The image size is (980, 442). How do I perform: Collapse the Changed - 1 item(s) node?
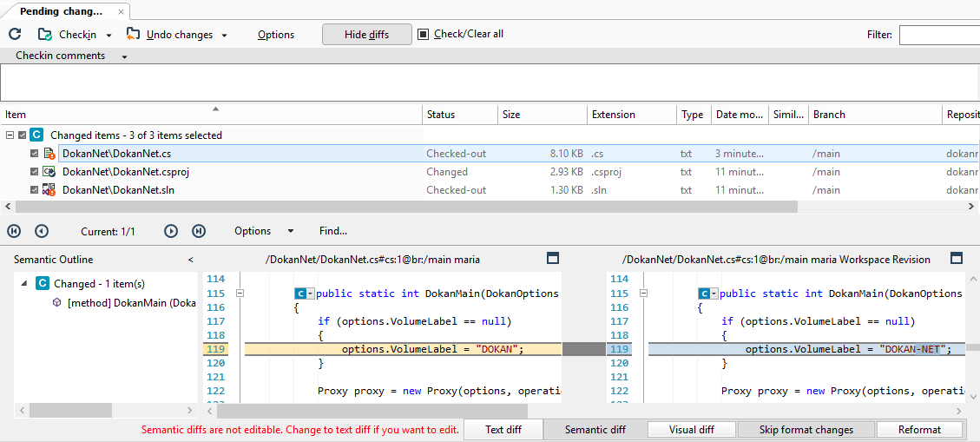[23, 284]
